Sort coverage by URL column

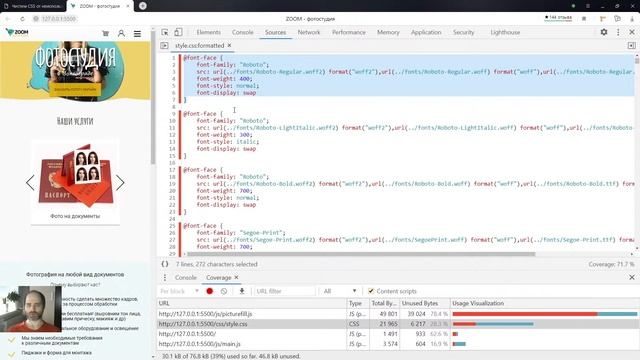(x=251, y=303)
